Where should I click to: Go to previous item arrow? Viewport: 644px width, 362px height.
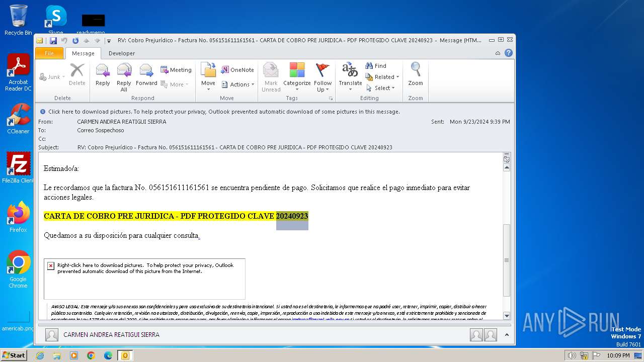(87, 40)
